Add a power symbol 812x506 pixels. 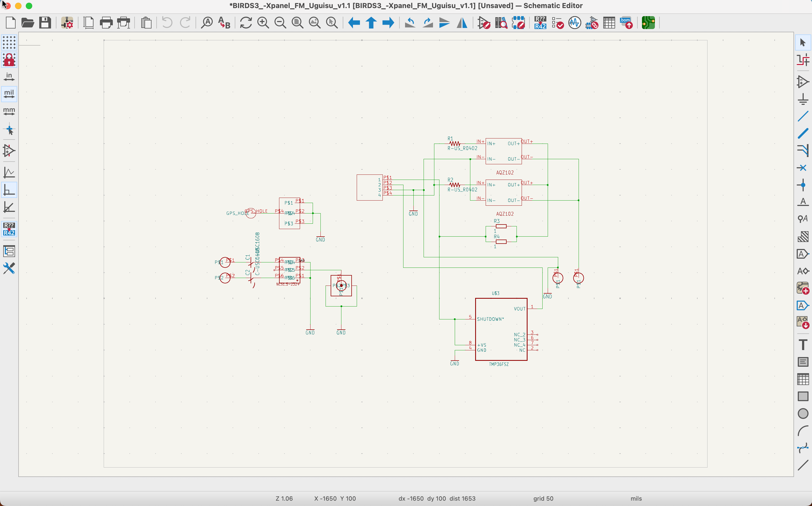[x=803, y=99]
